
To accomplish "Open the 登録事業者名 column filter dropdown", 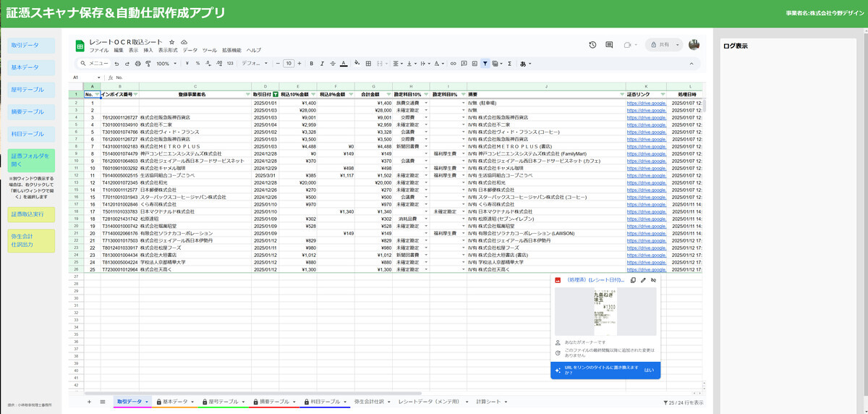I will pyautogui.click(x=247, y=94).
